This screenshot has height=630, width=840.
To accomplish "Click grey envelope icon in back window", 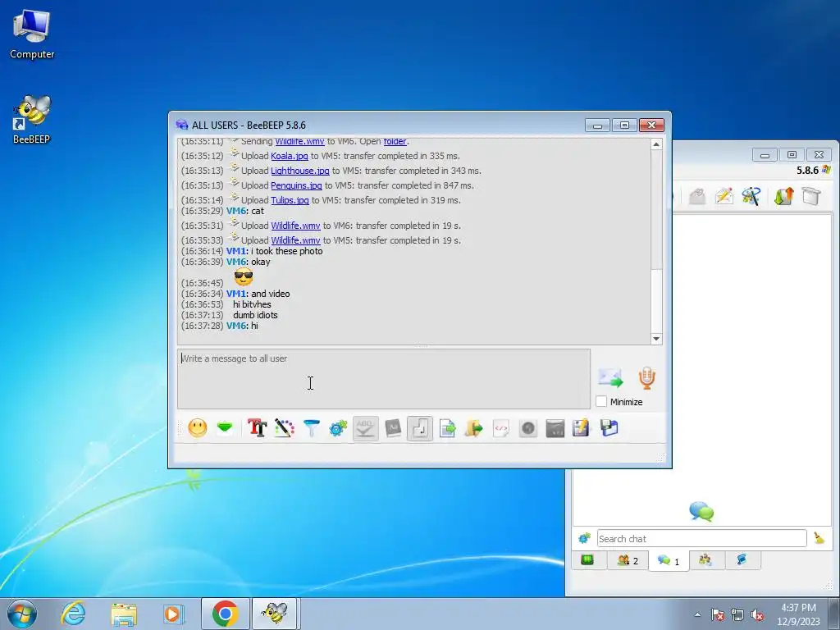I will 696,196.
